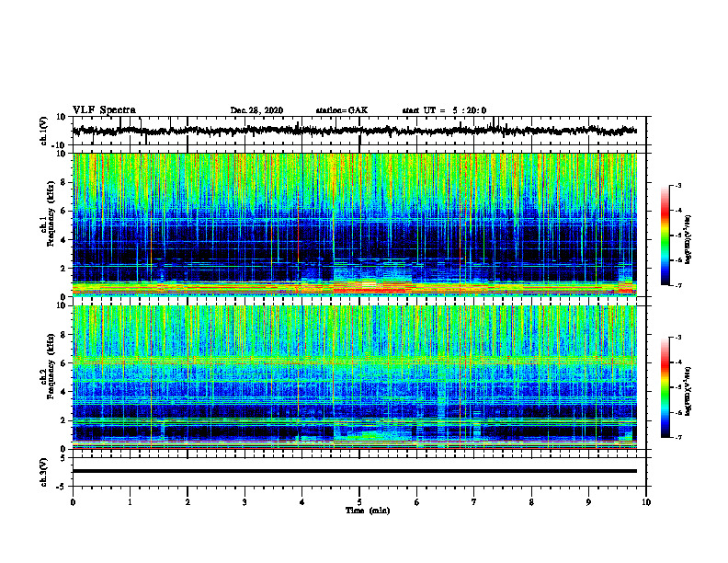Click the "Time (min)" axis title
This screenshot has height=563, width=728.
point(368,511)
